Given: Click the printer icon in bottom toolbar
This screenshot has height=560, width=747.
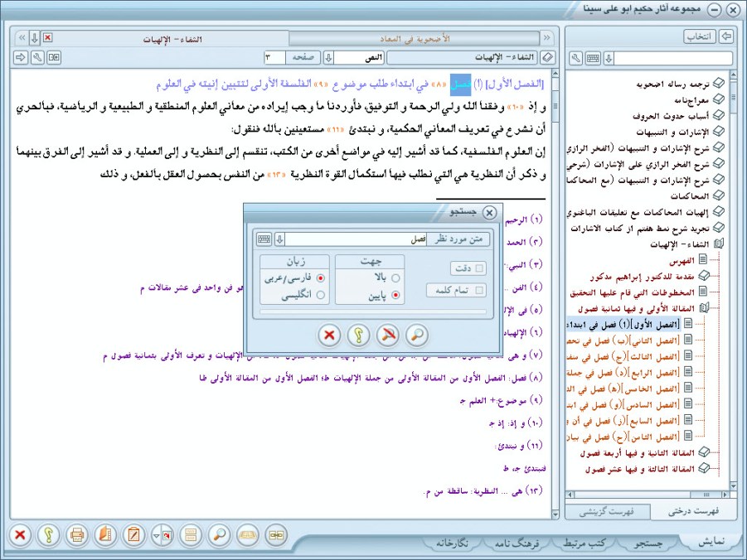Looking at the screenshot, I should (x=76, y=534).
